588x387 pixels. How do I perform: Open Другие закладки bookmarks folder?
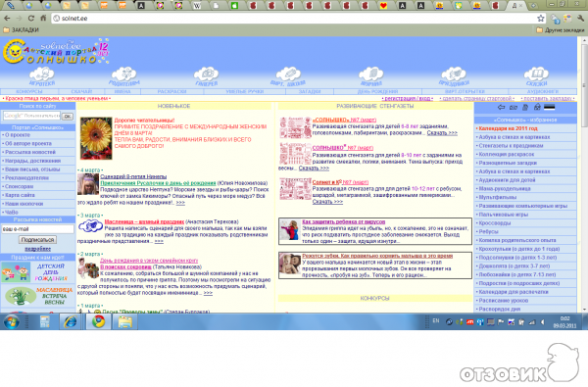(560, 30)
